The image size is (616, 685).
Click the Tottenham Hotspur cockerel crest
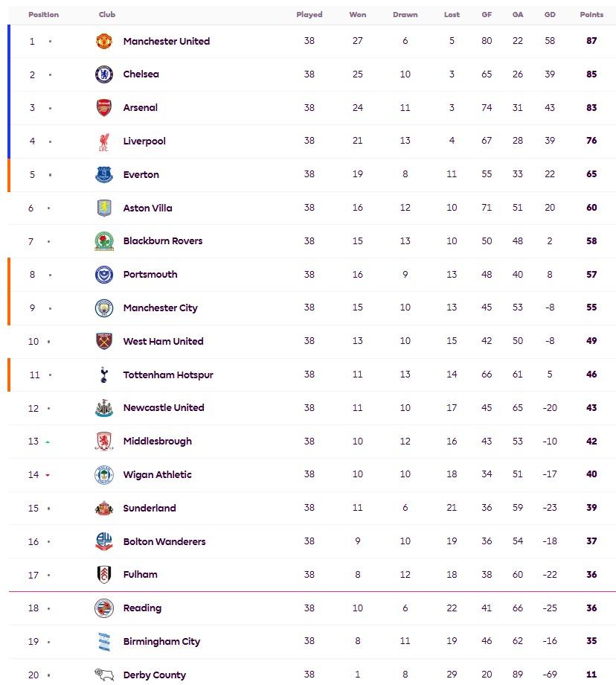pyautogui.click(x=103, y=375)
